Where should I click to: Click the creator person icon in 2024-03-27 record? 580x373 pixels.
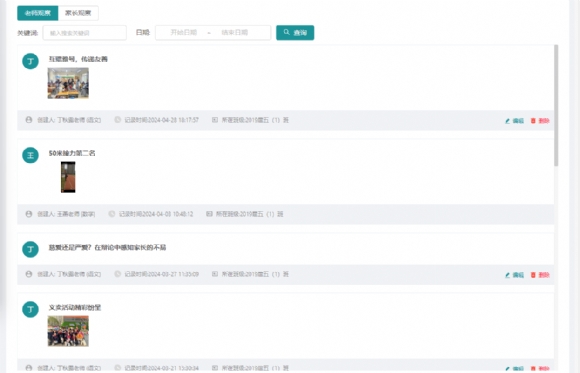[29, 274]
